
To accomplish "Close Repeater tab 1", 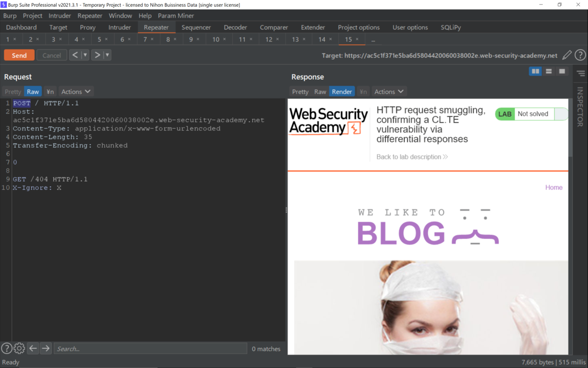I will coord(15,39).
